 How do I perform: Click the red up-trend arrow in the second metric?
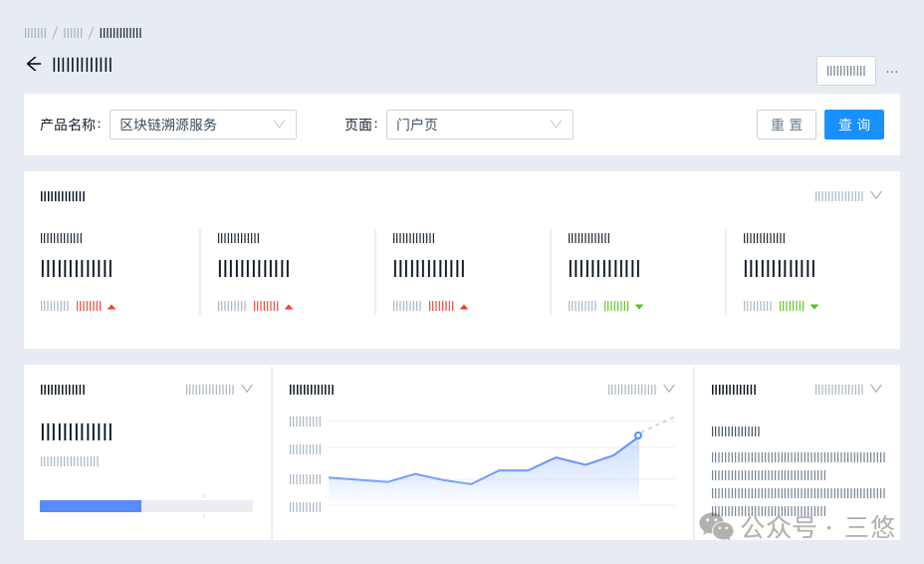click(289, 307)
